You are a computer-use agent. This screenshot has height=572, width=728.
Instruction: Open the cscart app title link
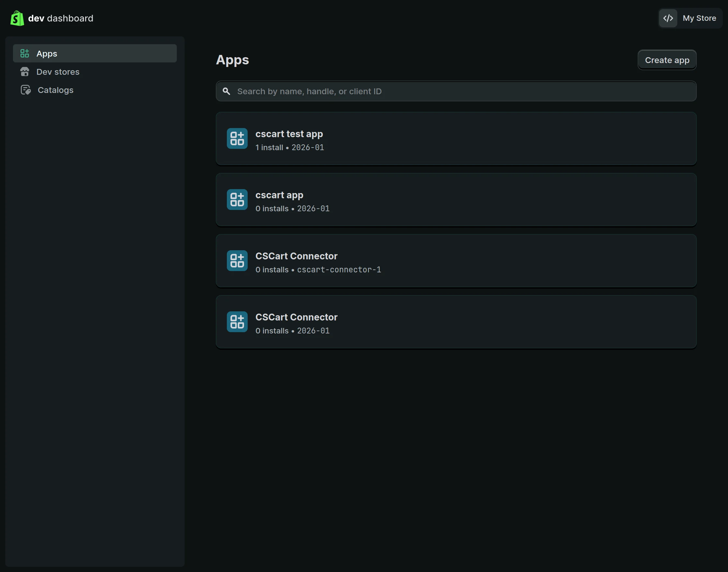(279, 195)
